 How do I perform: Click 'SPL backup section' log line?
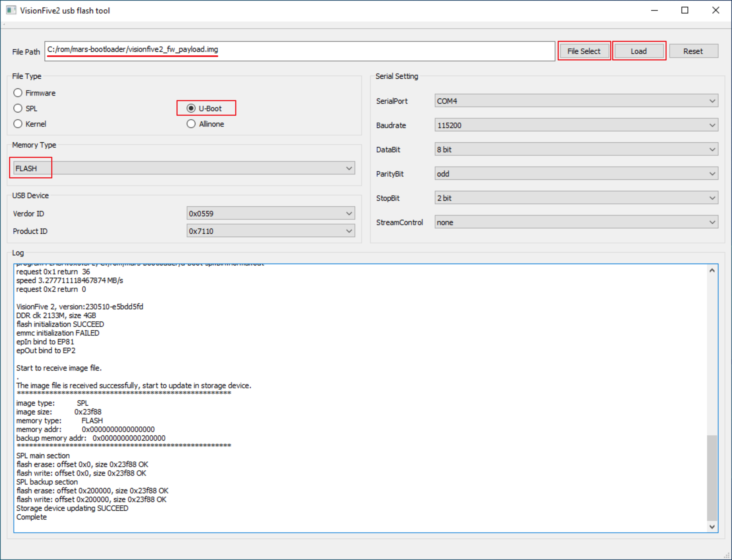47,482
